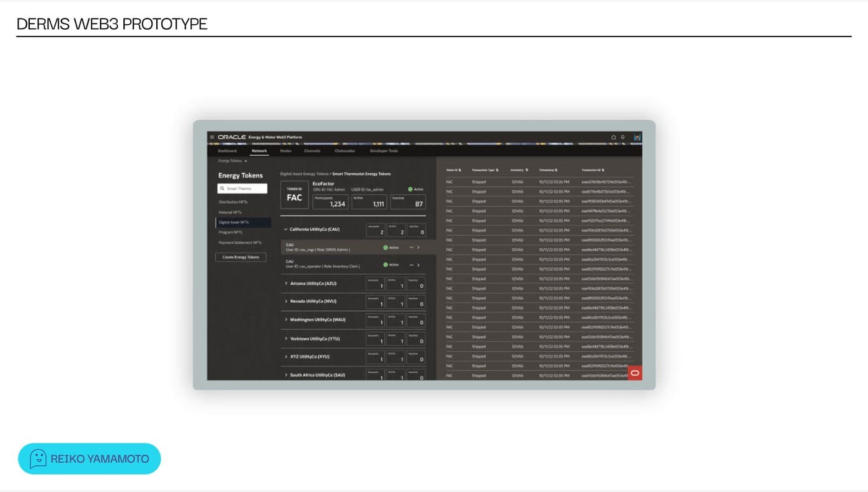Image resolution: width=868 pixels, height=492 pixels.
Task: Open the user avatar profile
Action: [x=637, y=137]
